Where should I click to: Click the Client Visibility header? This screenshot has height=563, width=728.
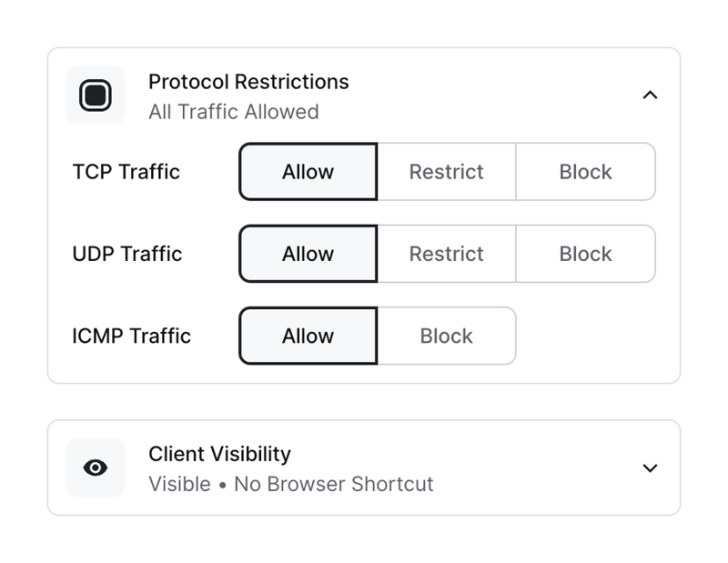(217, 454)
